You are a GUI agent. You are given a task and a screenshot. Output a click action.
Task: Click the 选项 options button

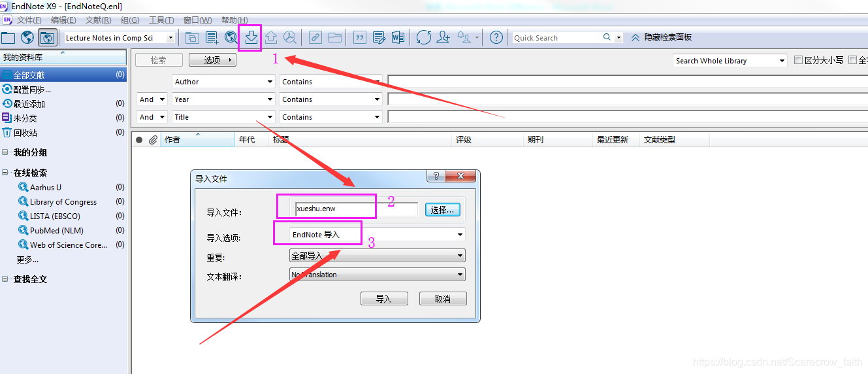(x=212, y=60)
